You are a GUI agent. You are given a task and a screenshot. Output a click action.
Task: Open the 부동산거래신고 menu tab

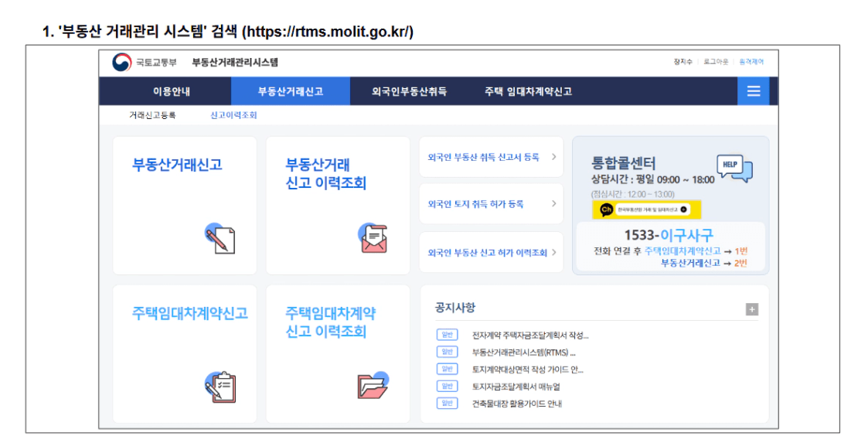click(x=291, y=91)
